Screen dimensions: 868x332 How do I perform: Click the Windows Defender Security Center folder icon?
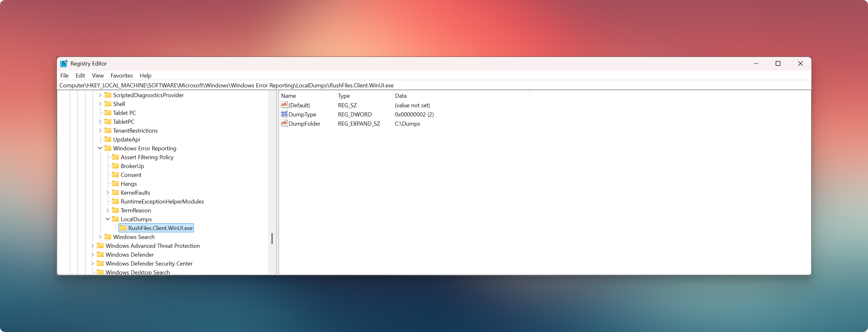tap(100, 263)
